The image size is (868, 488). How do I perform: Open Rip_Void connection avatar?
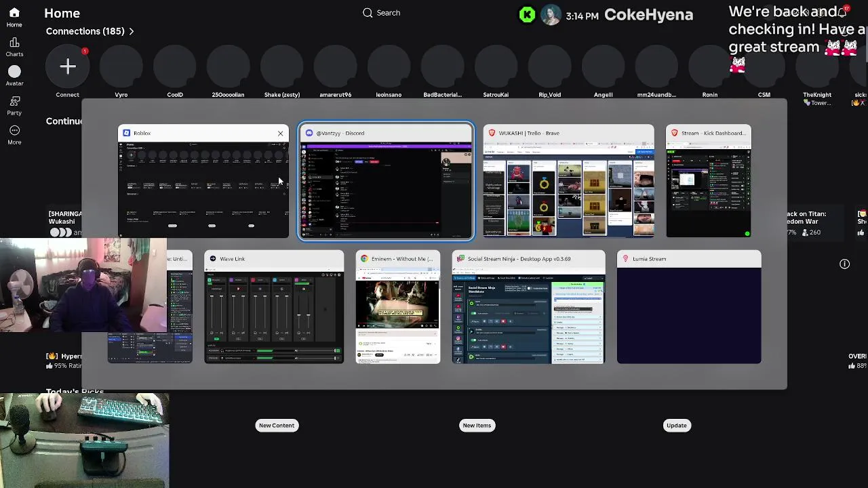point(550,66)
